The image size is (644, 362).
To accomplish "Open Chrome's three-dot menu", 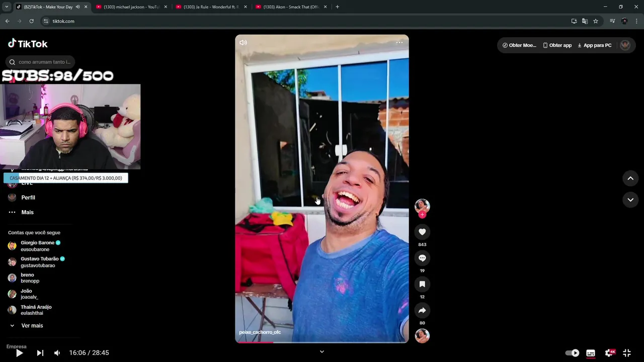I will click(x=636, y=21).
